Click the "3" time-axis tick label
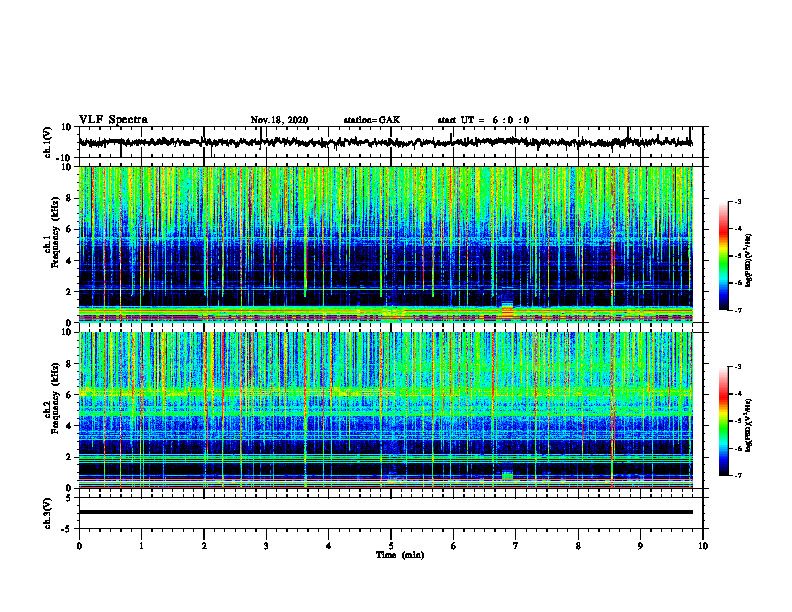 (x=266, y=546)
